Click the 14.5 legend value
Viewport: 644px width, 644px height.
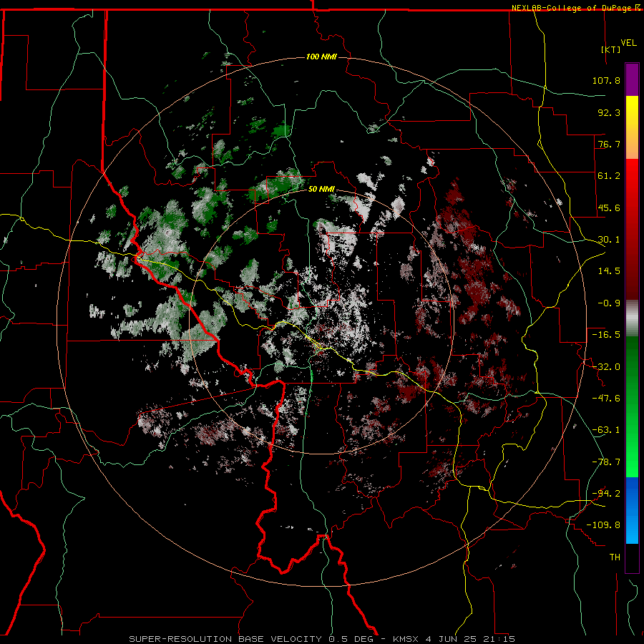pos(609,271)
